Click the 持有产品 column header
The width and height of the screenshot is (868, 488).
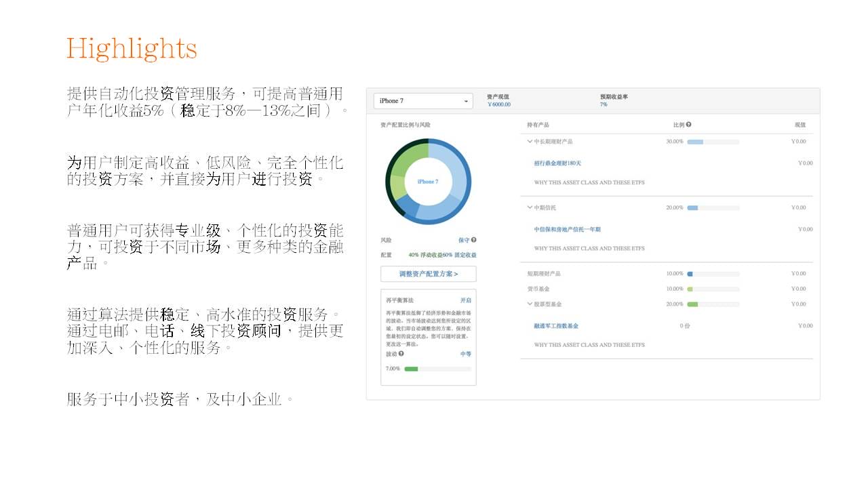pyautogui.click(x=538, y=125)
